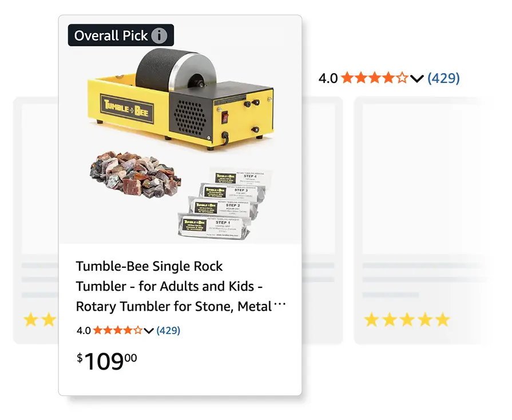Open the 429 reviews link at top
The image size is (512, 420).
[x=444, y=78]
